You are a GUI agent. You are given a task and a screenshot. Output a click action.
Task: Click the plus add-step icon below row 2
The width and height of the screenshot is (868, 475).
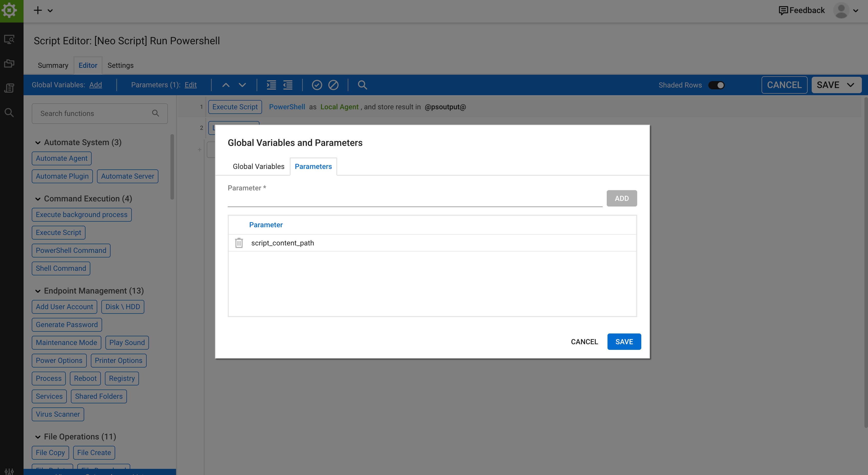[200, 149]
